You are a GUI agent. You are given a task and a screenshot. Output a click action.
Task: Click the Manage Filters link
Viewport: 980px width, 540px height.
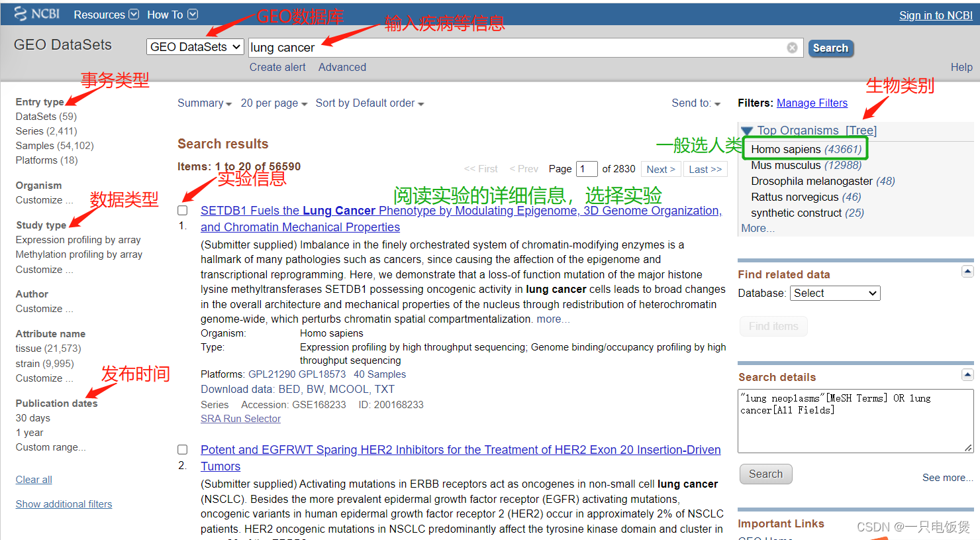(x=812, y=103)
